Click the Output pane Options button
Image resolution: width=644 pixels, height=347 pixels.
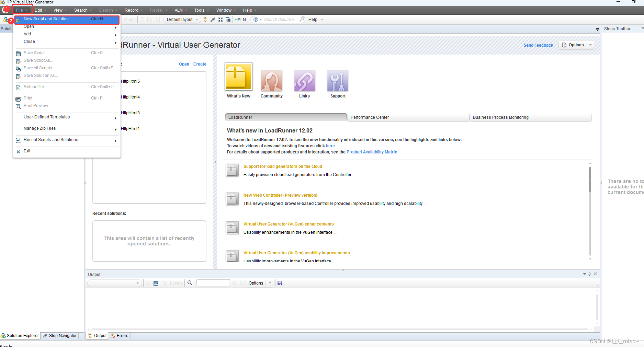[x=256, y=283]
